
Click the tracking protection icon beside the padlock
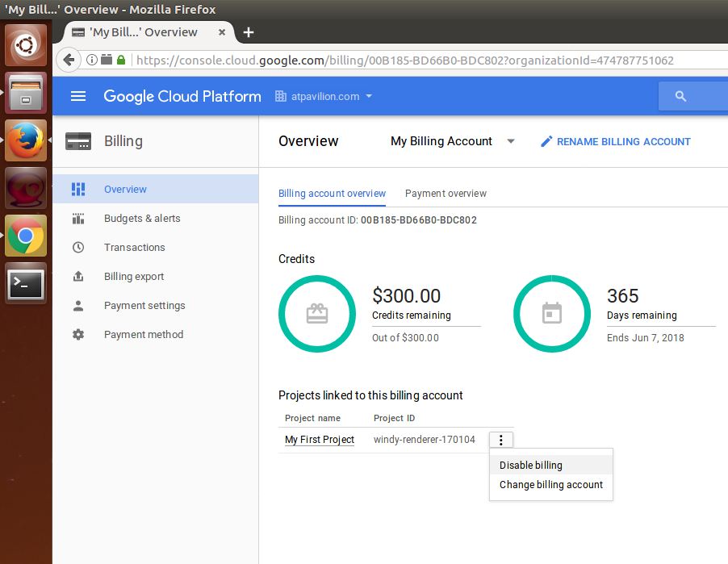coord(107,60)
